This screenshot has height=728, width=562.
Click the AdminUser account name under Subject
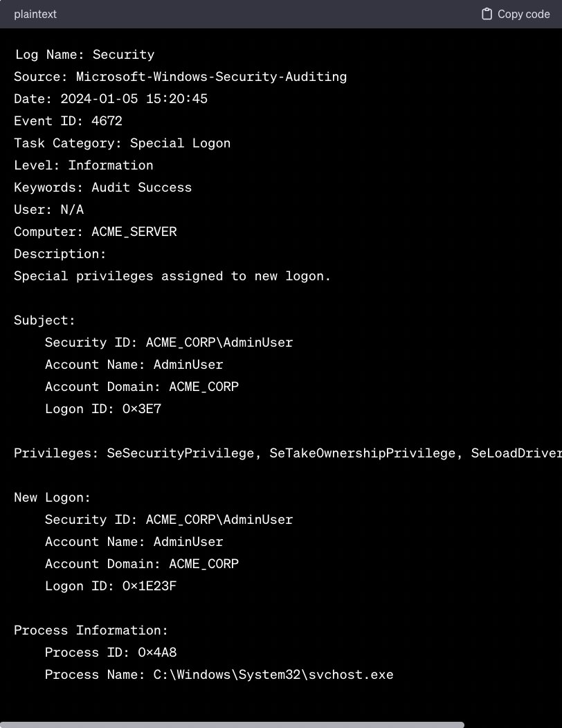tap(188, 364)
